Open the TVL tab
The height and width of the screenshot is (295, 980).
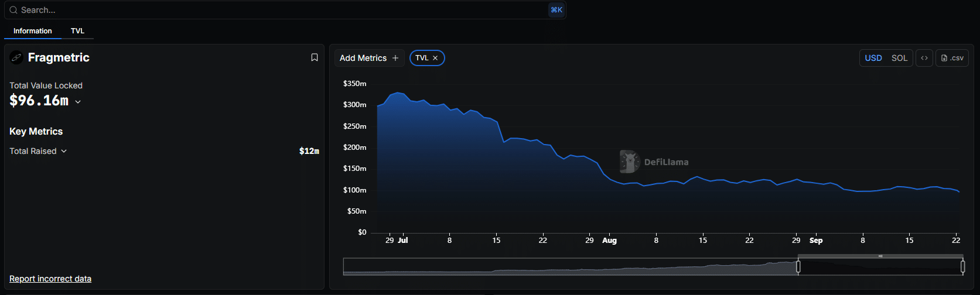click(x=77, y=31)
